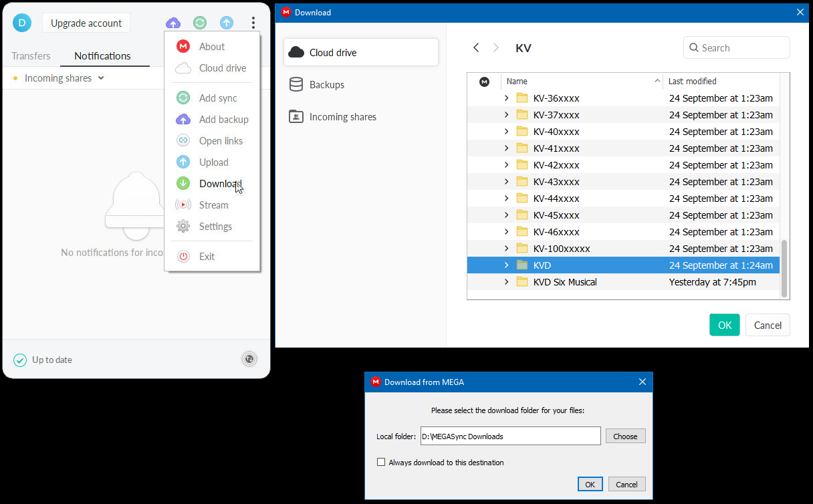This screenshot has width=813, height=504.
Task: Click the purple backup cloud toolbar icon
Action: tap(173, 23)
